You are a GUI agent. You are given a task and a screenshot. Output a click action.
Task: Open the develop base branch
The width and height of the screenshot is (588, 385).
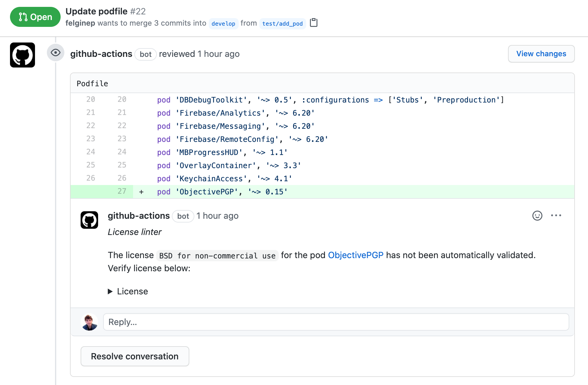pyautogui.click(x=223, y=23)
